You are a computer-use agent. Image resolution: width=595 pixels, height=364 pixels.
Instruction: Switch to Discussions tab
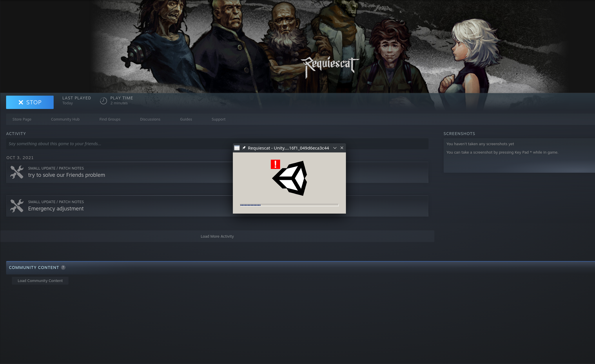click(x=150, y=119)
